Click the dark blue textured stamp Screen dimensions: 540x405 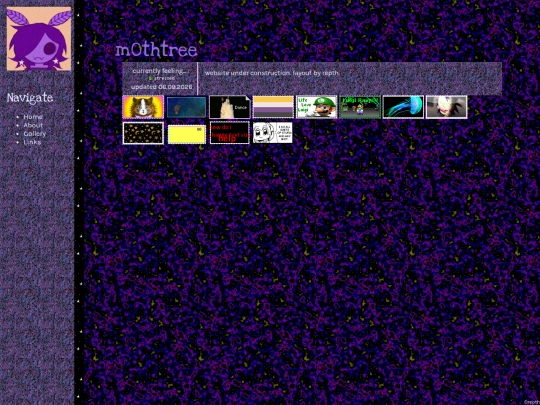point(186,107)
